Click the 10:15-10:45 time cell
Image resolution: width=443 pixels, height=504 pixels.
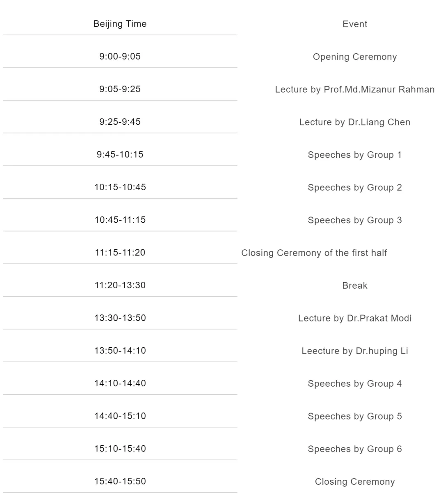pyautogui.click(x=120, y=187)
